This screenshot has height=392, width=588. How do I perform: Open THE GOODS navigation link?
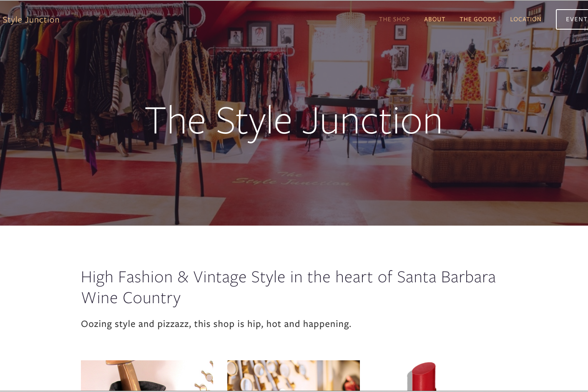(x=477, y=19)
